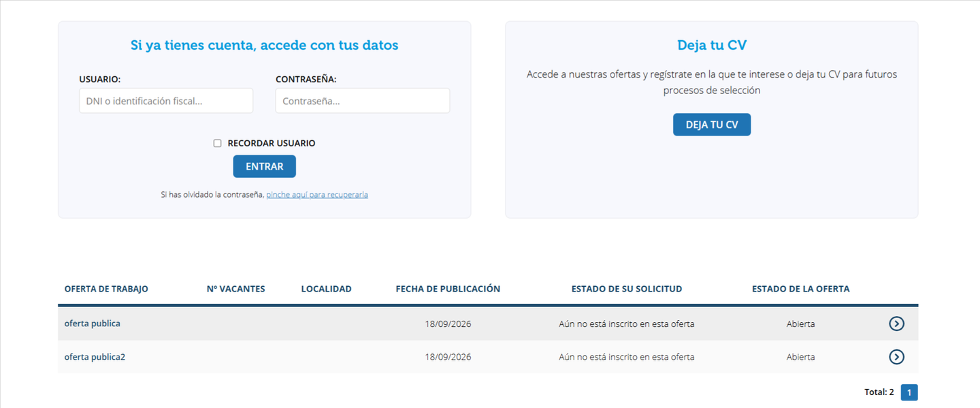Click the 'Fecha de publicación' column header
The image size is (980, 408).
click(448, 289)
